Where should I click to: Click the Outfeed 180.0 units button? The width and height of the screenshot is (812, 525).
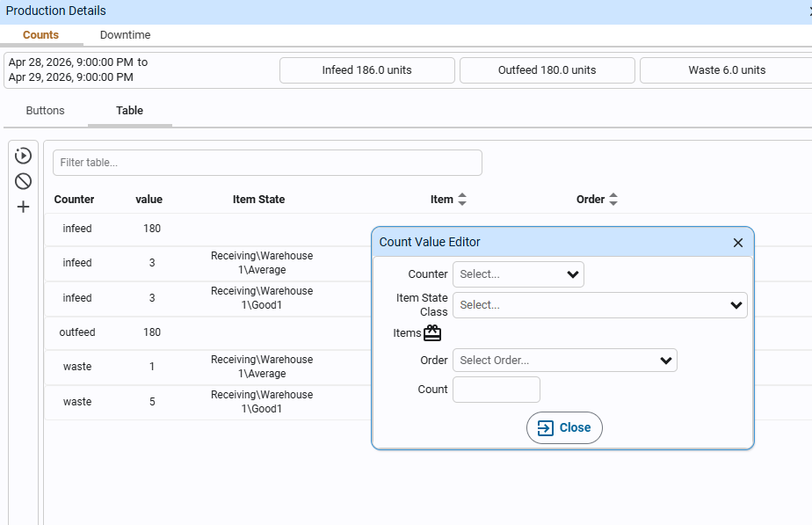547,70
